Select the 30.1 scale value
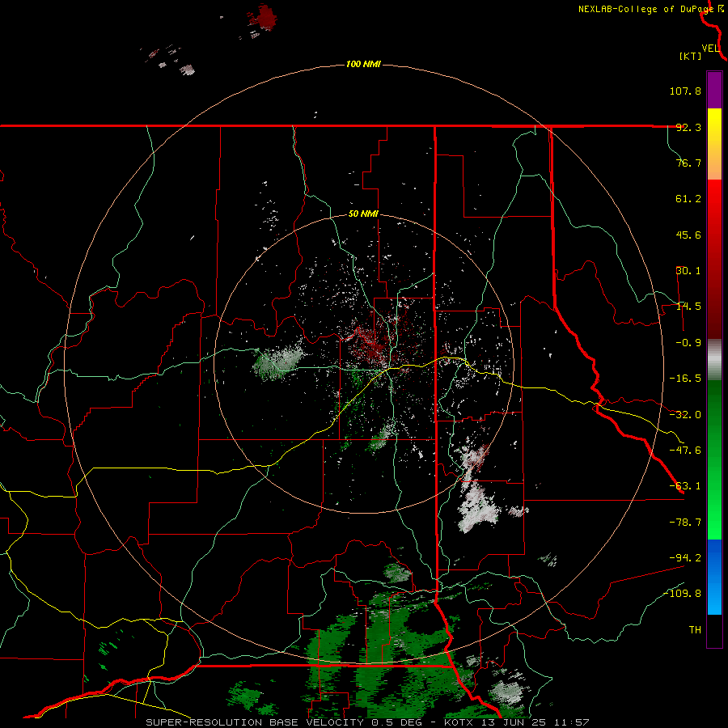728x728 pixels. pos(688,271)
